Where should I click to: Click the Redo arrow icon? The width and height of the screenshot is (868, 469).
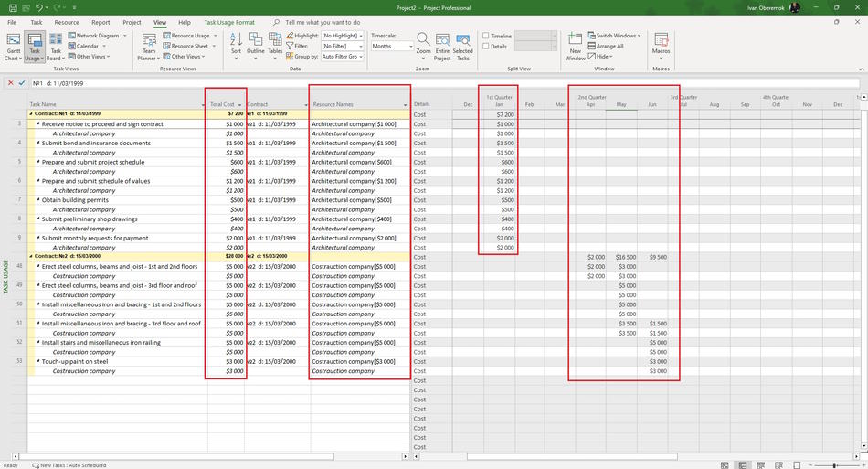57,7
